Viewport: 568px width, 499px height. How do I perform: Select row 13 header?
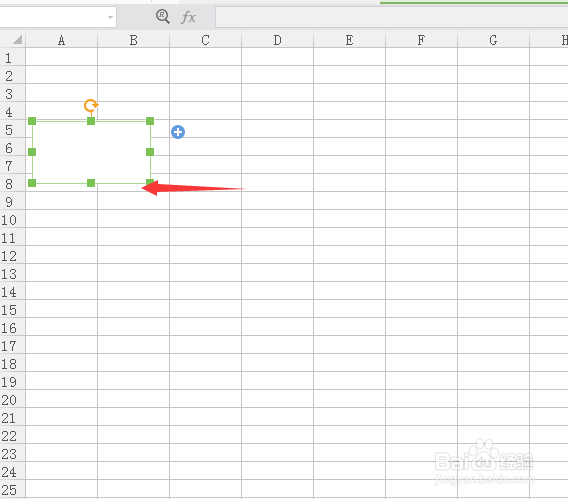[x=12, y=273]
